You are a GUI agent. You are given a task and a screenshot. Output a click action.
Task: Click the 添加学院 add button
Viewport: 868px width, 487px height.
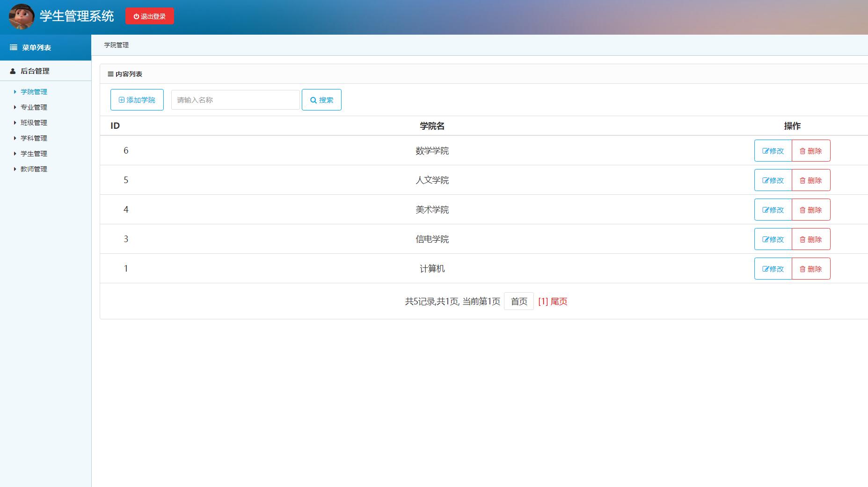137,100
